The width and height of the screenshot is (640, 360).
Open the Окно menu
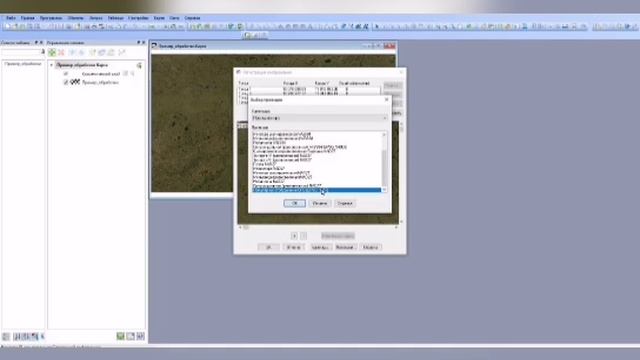pos(174,18)
